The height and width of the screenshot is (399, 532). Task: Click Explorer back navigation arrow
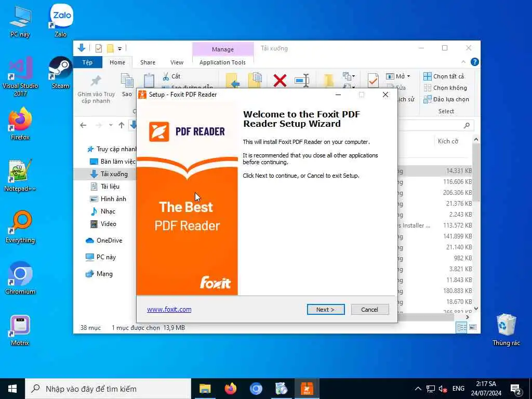pyautogui.click(x=83, y=125)
